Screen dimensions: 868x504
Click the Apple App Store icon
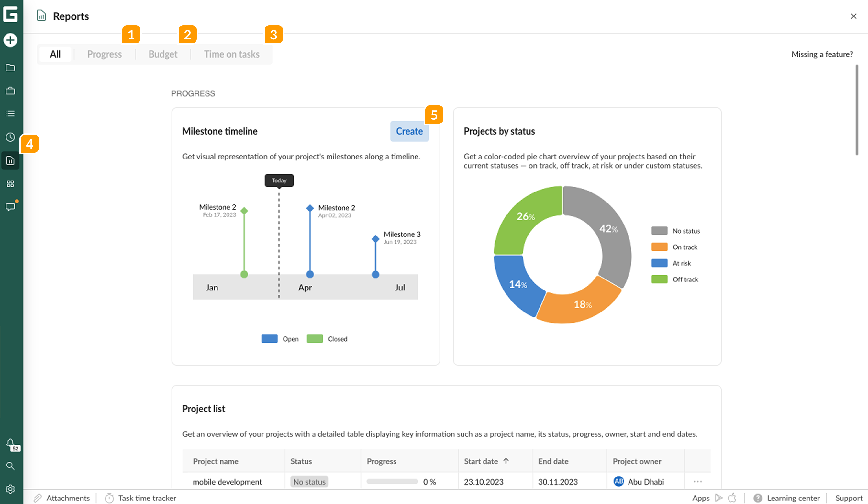pyautogui.click(x=732, y=498)
